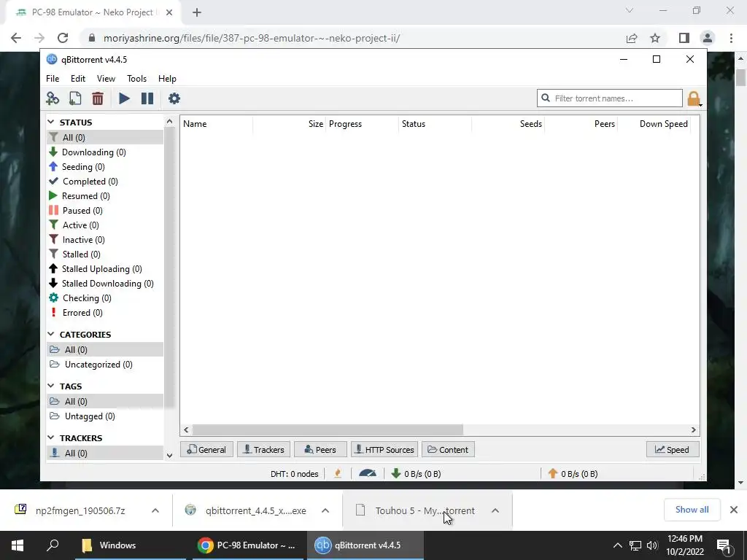This screenshot has height=560, width=747.
Task: Click the upload speed status indicator
Action: click(573, 474)
